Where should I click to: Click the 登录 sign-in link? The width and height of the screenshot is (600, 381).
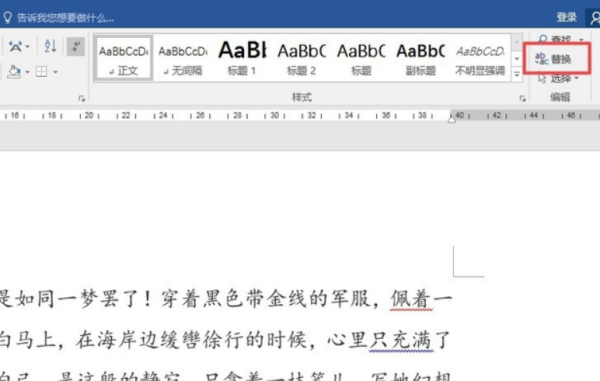[566, 17]
